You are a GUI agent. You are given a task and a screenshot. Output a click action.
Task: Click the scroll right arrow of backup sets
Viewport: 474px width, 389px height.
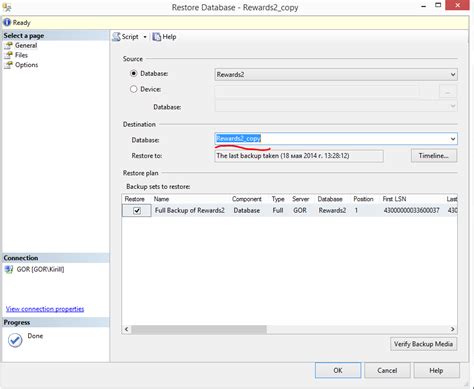[x=452, y=329]
